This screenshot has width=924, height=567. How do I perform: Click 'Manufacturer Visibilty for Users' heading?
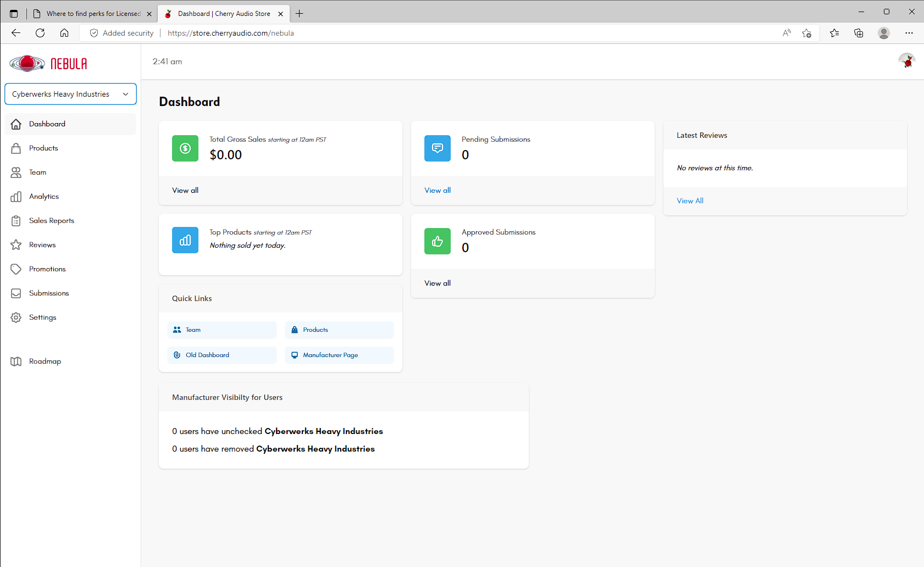tap(227, 398)
